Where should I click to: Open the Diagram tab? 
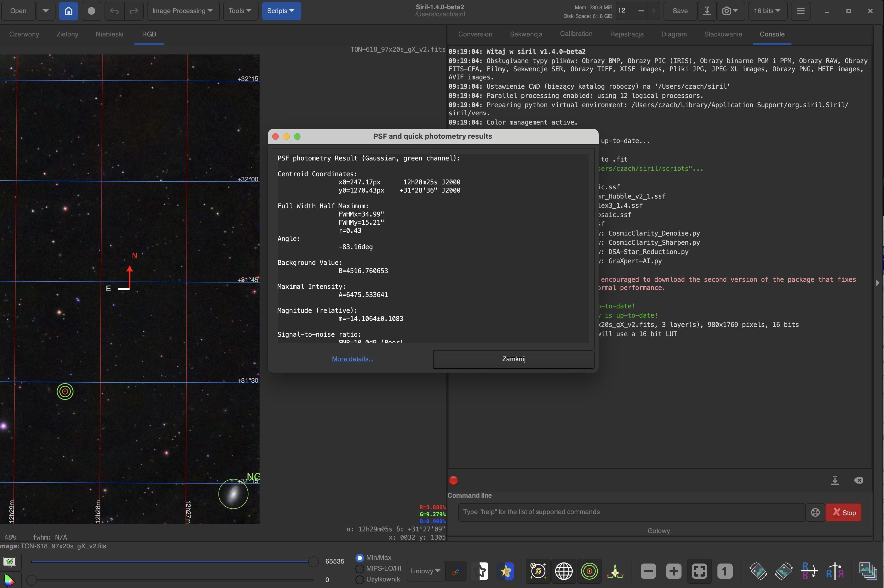pos(674,34)
